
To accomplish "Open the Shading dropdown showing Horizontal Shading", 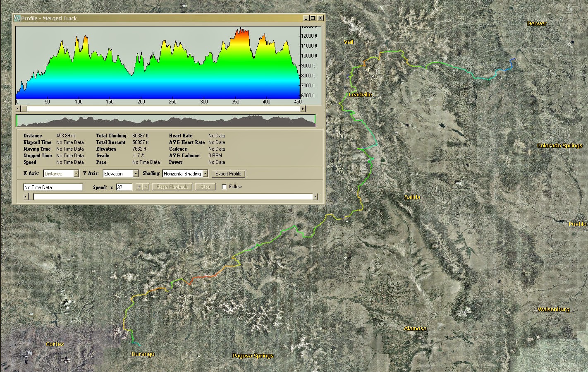I will click(x=205, y=174).
